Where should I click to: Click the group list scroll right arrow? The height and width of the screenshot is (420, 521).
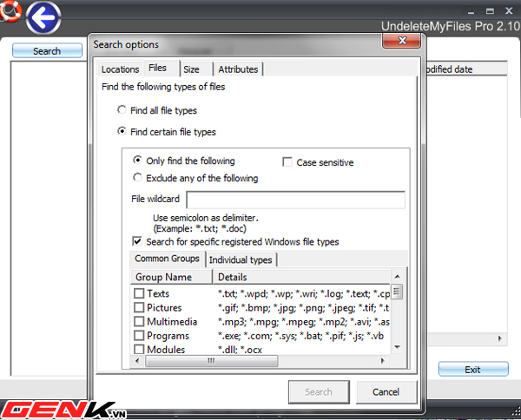383,361
